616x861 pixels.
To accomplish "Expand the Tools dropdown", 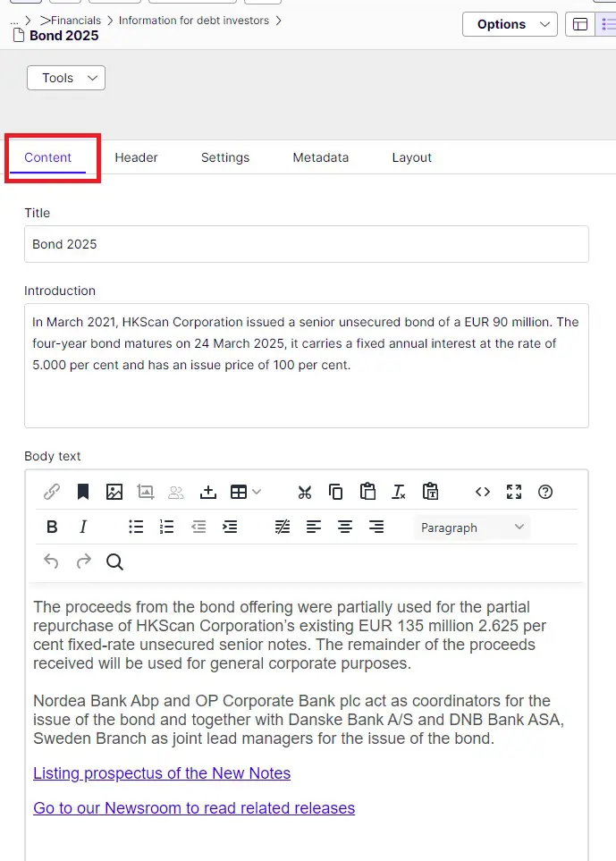I will 66,78.
